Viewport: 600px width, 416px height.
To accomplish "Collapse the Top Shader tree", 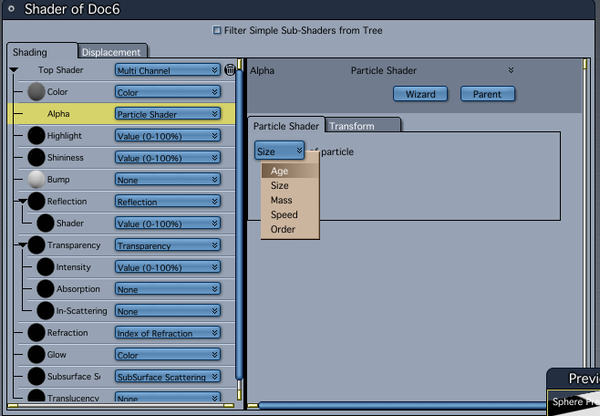I will 14,70.
